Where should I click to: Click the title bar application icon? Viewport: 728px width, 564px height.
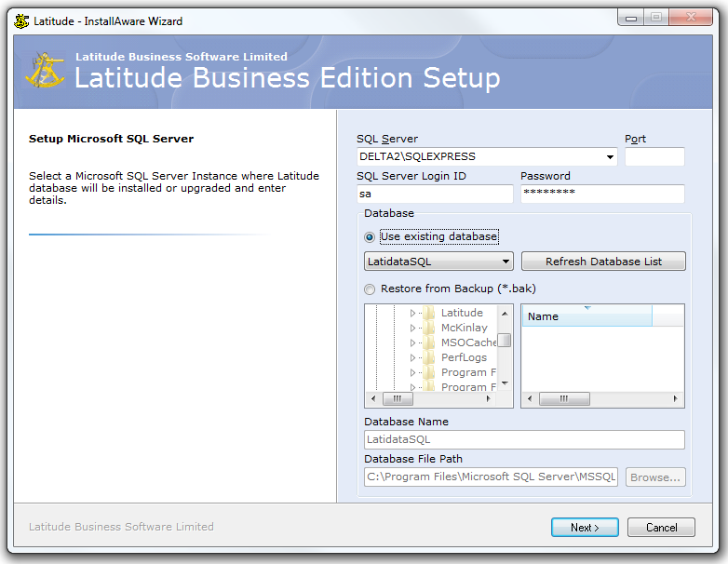click(x=21, y=20)
